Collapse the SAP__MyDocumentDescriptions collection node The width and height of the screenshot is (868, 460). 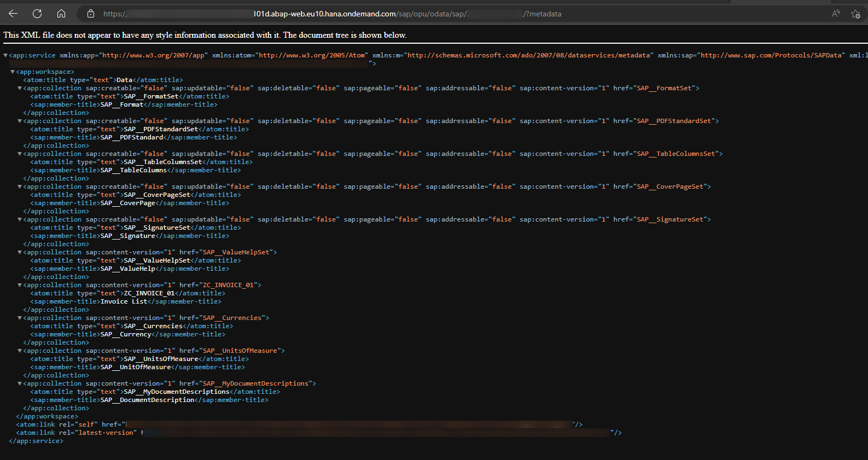pos(20,383)
